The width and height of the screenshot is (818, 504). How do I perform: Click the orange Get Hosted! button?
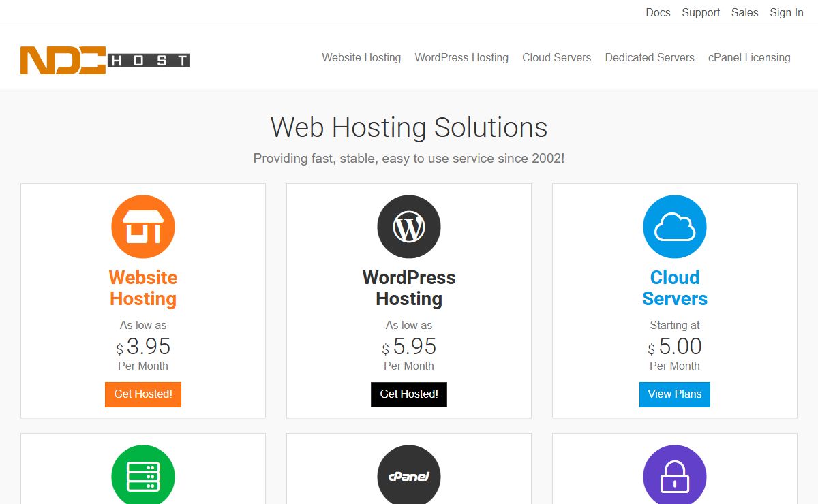click(x=143, y=394)
